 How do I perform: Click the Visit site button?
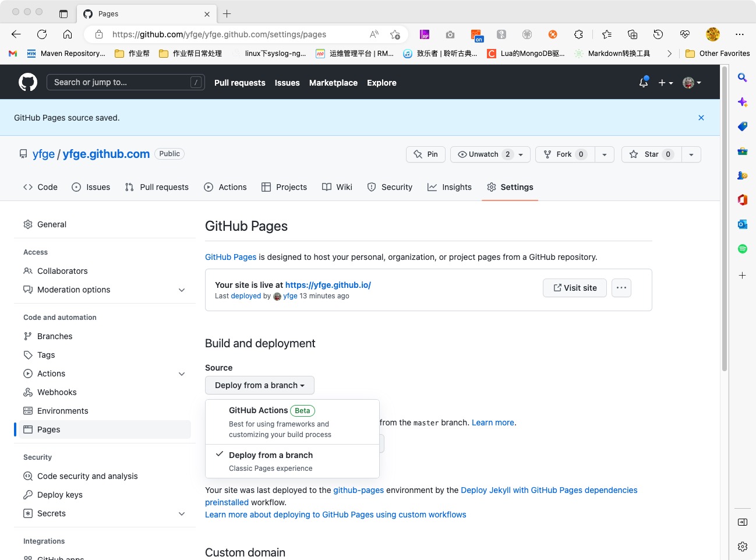point(574,288)
